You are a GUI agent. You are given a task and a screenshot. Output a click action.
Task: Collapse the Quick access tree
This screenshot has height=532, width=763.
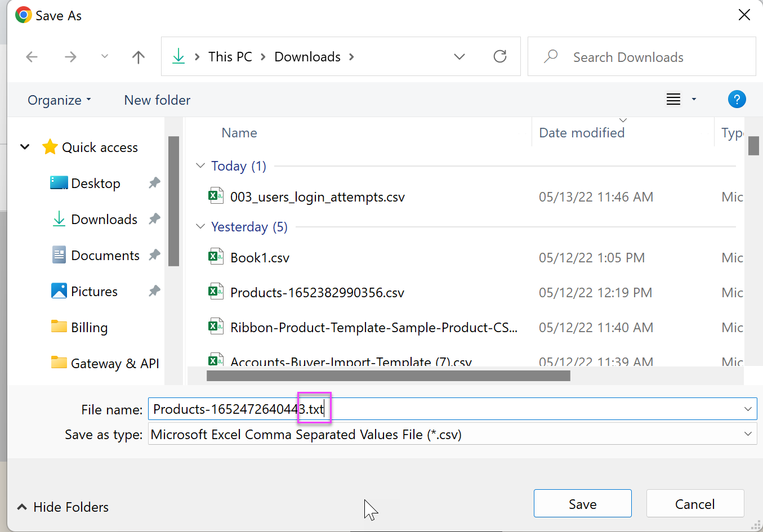pyautogui.click(x=25, y=147)
